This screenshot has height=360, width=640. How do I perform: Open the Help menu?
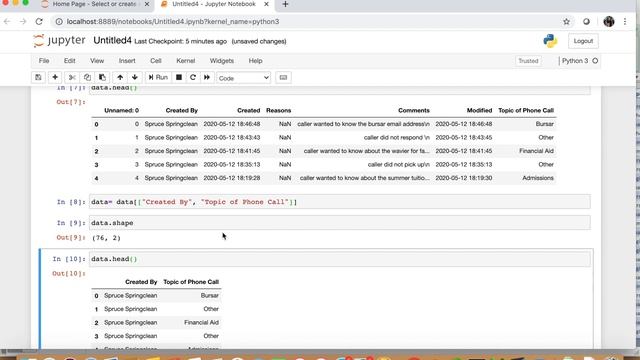click(256, 61)
